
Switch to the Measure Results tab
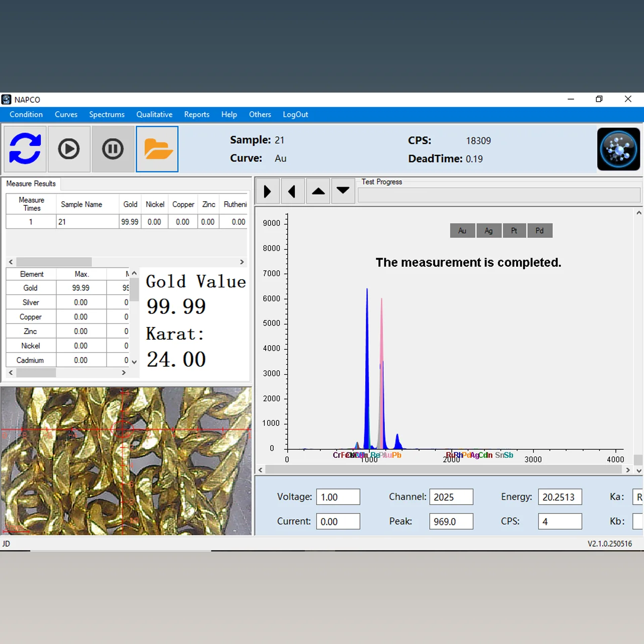coord(31,184)
